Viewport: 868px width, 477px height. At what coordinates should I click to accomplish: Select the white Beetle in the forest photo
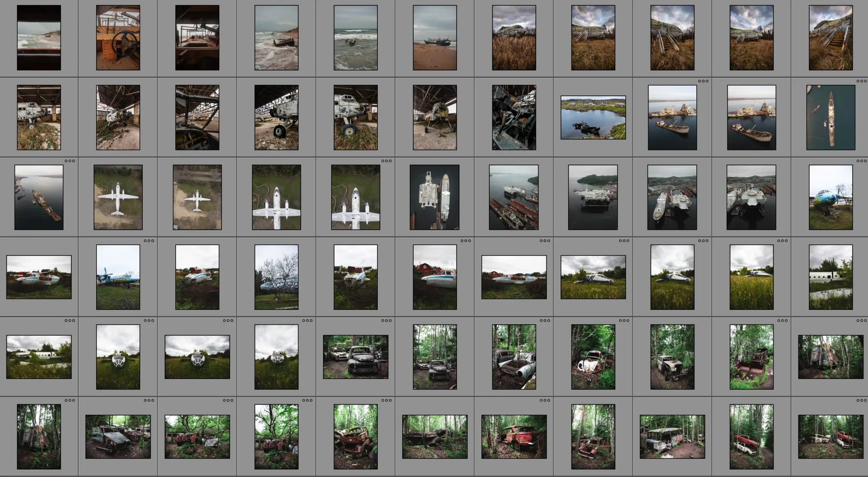pos(593,357)
